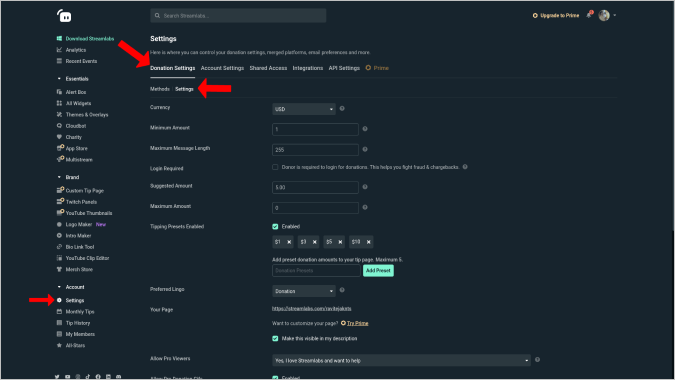Screen dimensions: 675x380
Task: Click the App Store icon
Action: [x=60, y=148]
